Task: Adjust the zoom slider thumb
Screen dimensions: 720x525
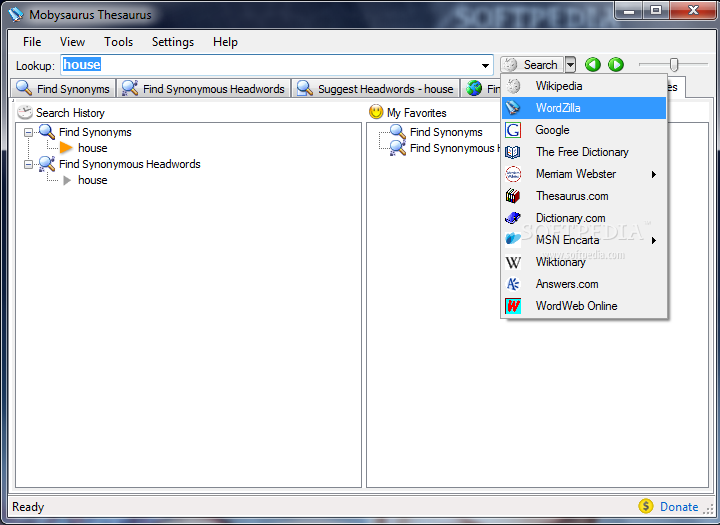Action: pyautogui.click(x=674, y=64)
